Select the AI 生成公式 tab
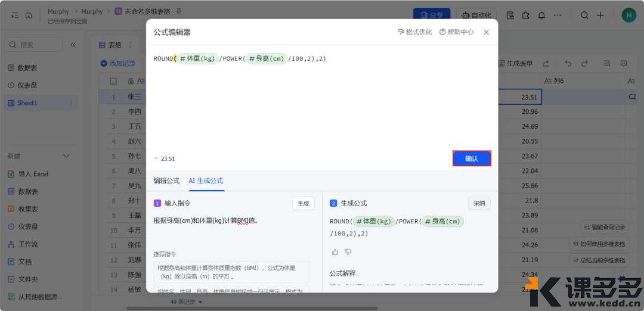 [x=206, y=181]
